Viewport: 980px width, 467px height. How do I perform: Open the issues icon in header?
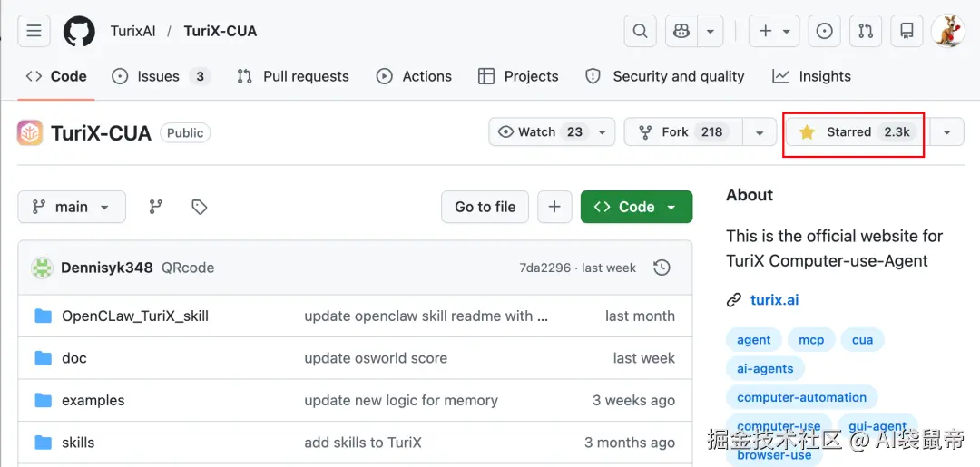[824, 31]
